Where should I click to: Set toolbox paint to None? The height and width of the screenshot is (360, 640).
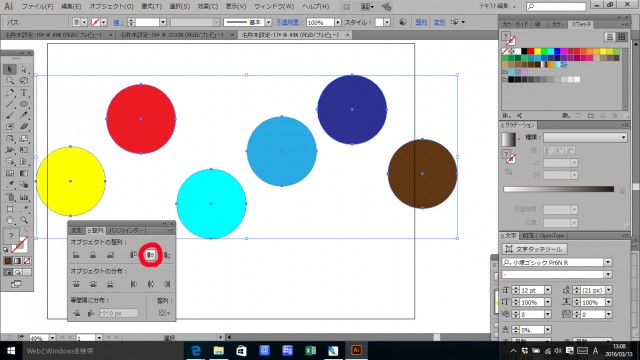pyautogui.click(x=27, y=261)
